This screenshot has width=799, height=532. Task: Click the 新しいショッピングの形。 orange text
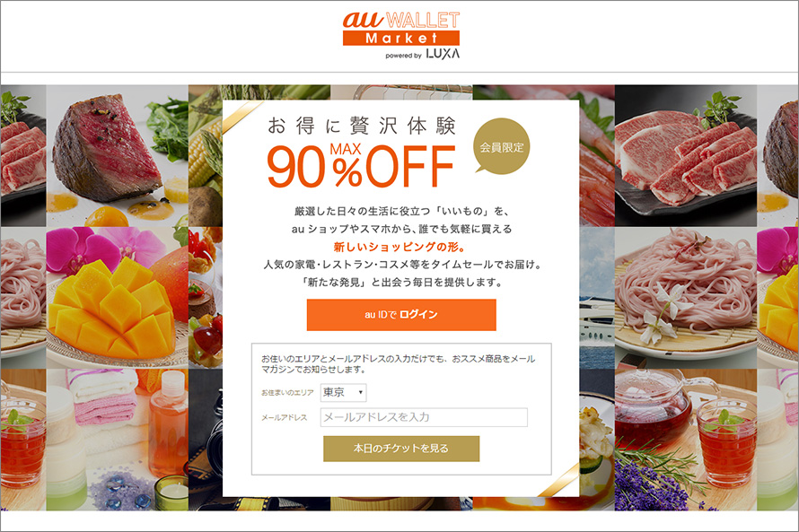(399, 247)
